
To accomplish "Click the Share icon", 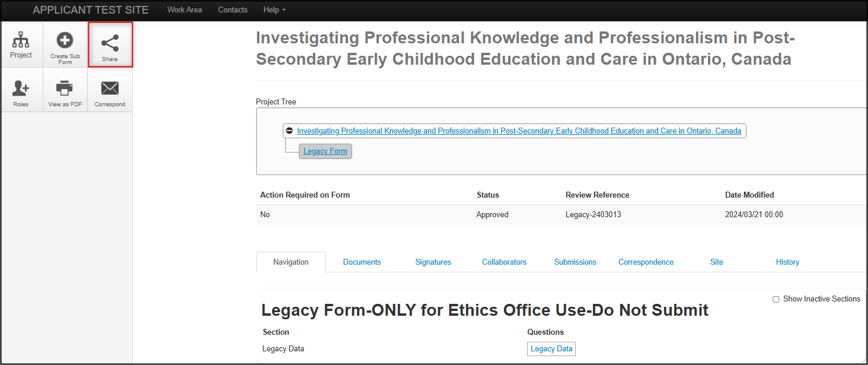I will coord(110,43).
